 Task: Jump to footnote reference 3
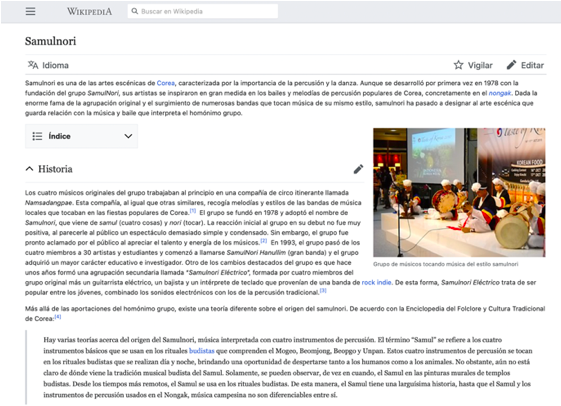click(x=323, y=291)
